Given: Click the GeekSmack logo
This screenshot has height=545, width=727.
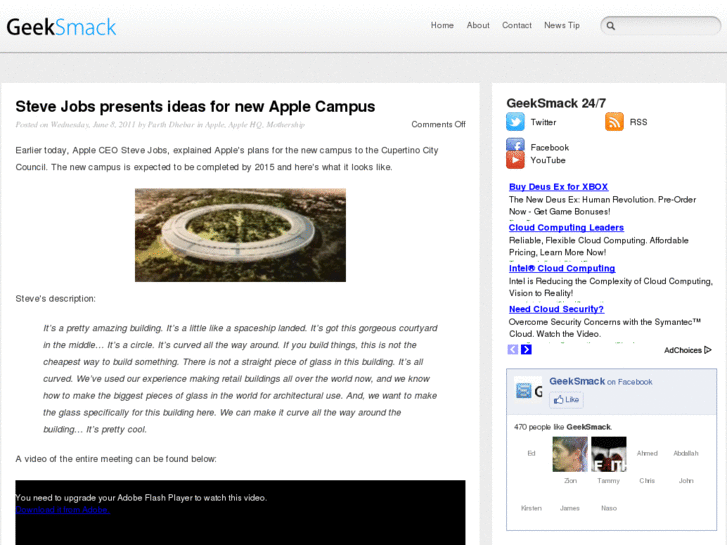Looking at the screenshot, I should pyautogui.click(x=61, y=27).
